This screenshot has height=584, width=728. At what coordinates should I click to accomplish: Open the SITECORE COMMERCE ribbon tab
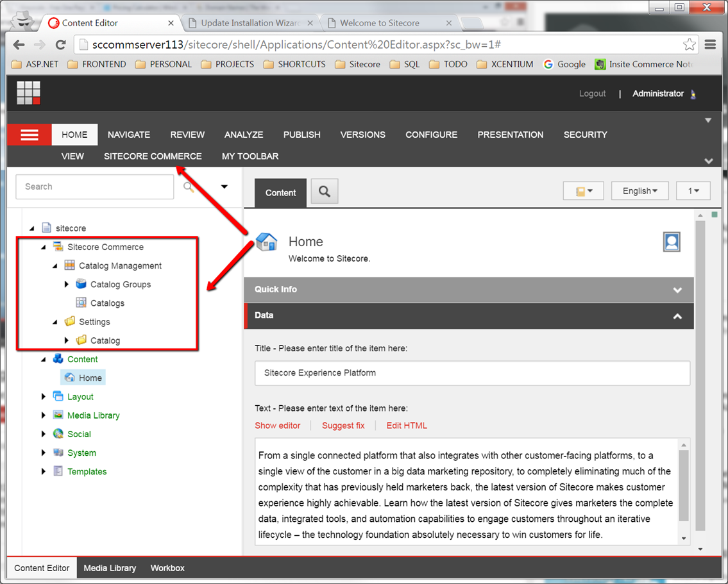pos(153,156)
